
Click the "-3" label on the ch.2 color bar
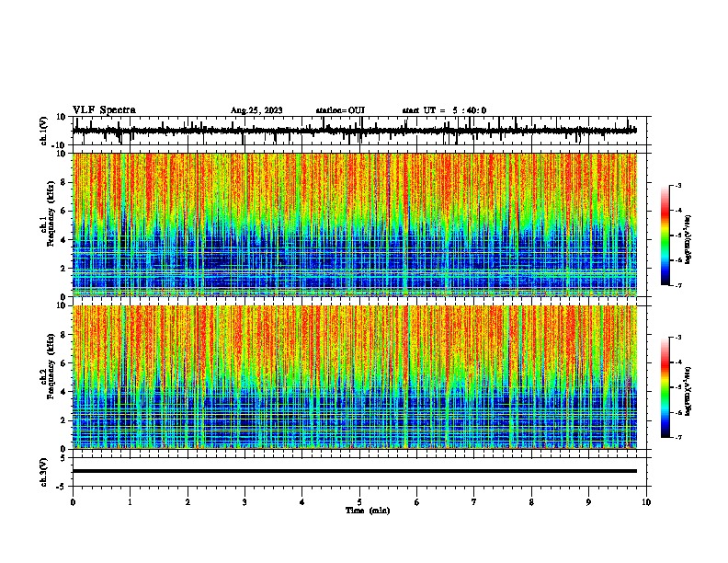[x=678, y=338]
